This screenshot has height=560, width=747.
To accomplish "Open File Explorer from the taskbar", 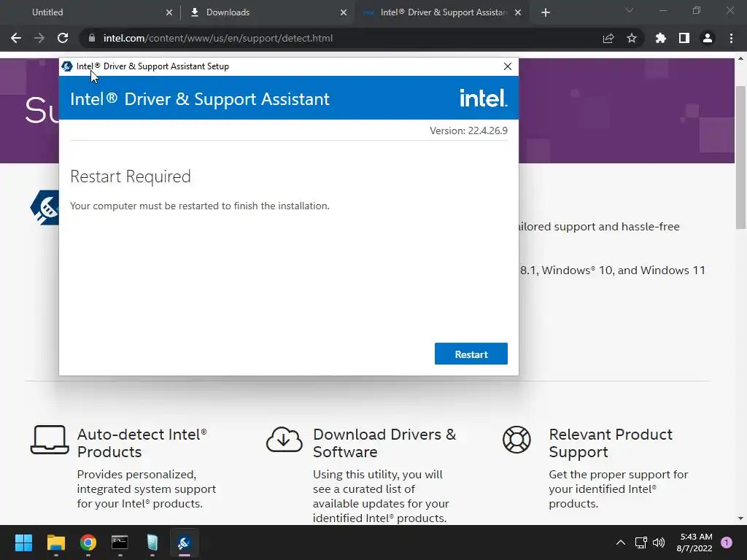I will tap(55, 542).
